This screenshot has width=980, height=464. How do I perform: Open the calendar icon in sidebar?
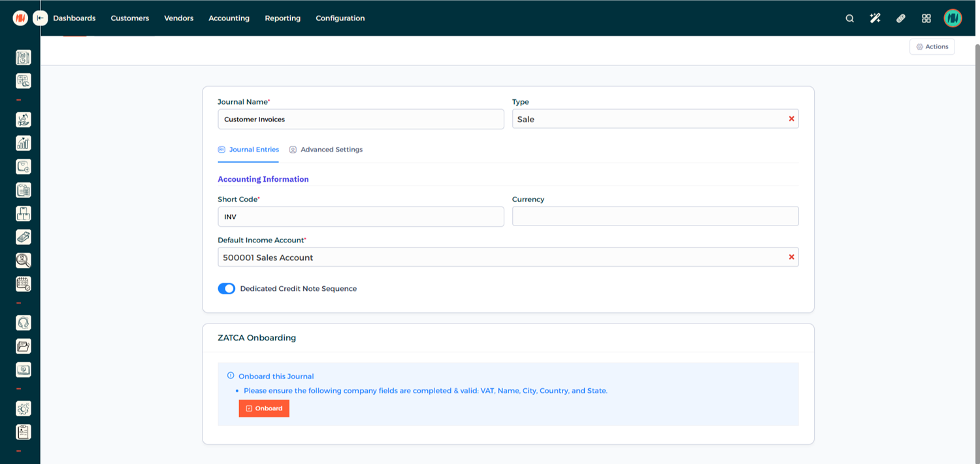tap(24, 284)
